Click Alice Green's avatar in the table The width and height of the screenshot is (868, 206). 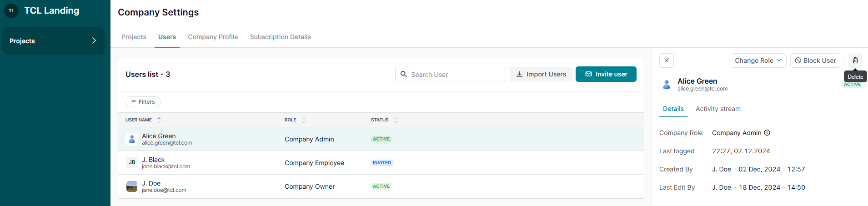[x=132, y=139]
